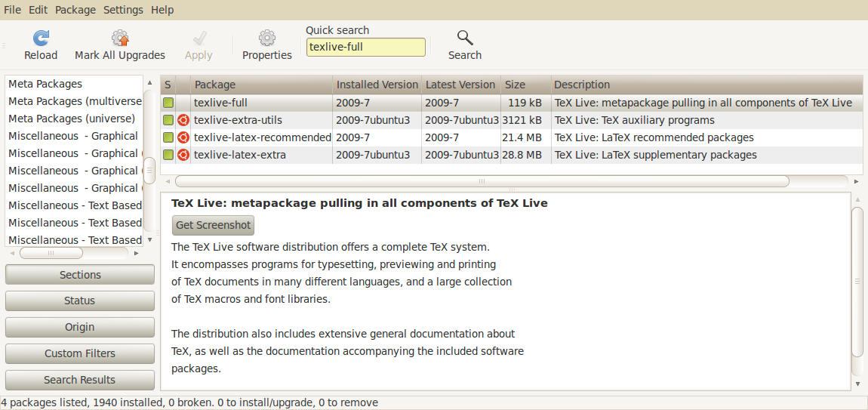Toggle status box of texlive-full package
The image size is (868, 410).
point(168,103)
